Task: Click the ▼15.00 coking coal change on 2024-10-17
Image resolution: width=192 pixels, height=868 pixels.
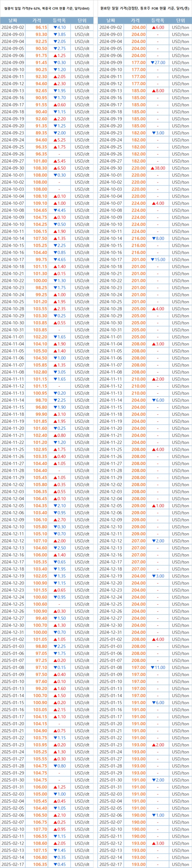Action: 158,260
